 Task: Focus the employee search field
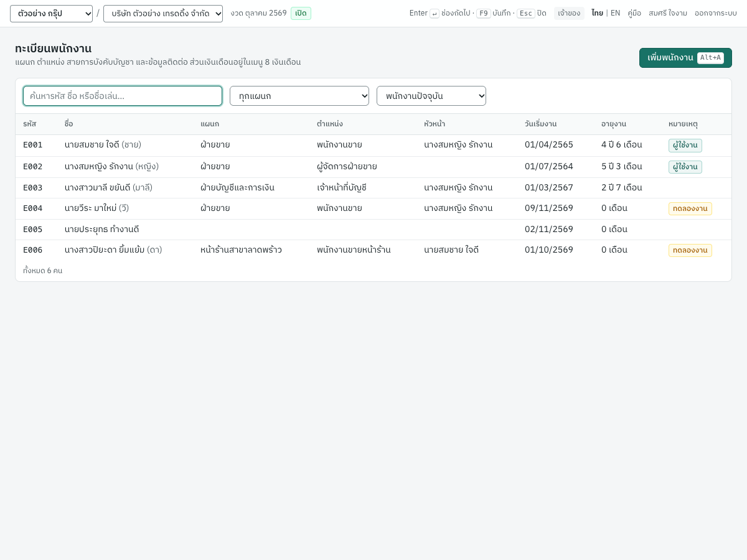[x=123, y=96]
